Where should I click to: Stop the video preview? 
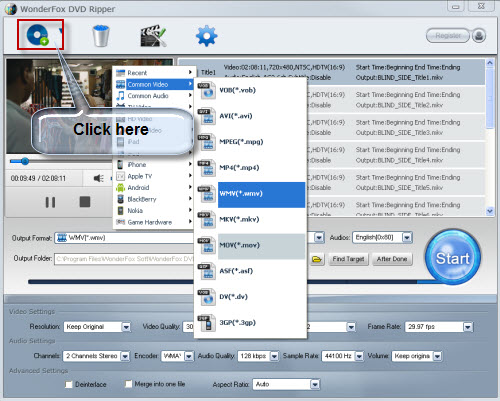pyautogui.click(x=85, y=202)
